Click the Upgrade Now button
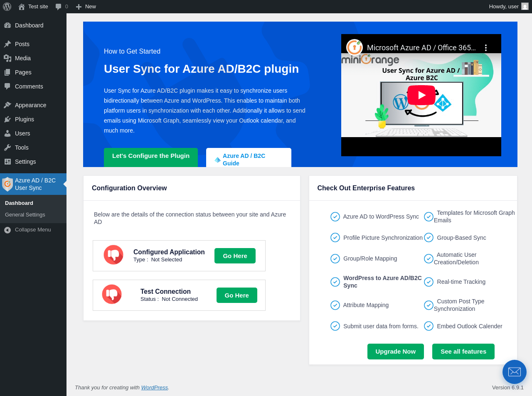The image size is (532, 396). click(x=396, y=352)
